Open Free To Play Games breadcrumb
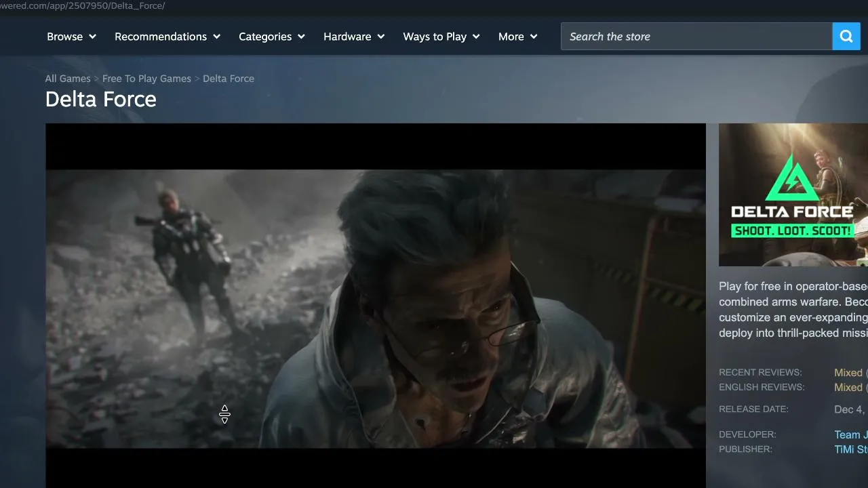Screen dimensions: 868x488 click(x=146, y=79)
